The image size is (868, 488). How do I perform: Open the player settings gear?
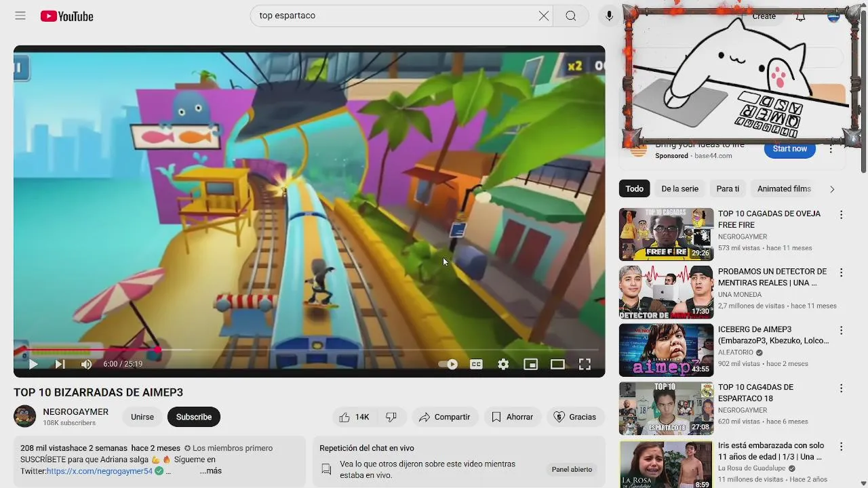click(x=503, y=364)
